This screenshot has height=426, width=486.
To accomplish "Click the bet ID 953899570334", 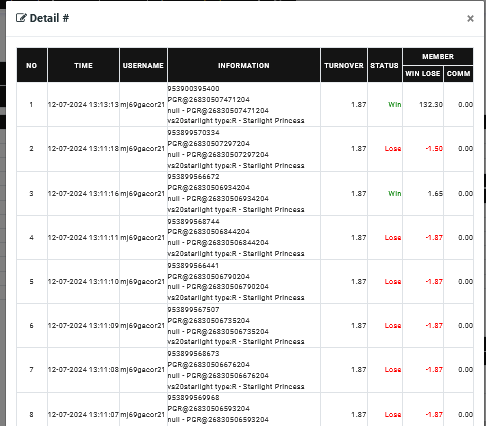I will point(193,133).
